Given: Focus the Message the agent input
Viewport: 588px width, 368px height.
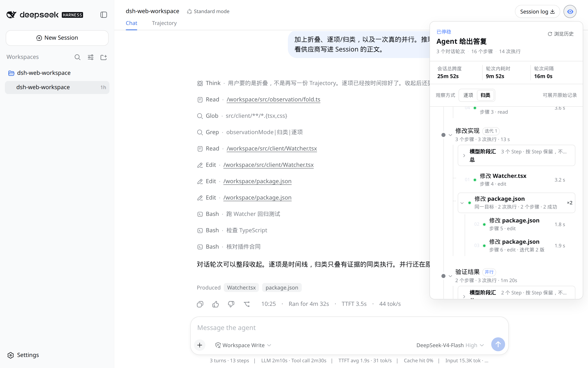Looking at the screenshot, I should (x=349, y=328).
